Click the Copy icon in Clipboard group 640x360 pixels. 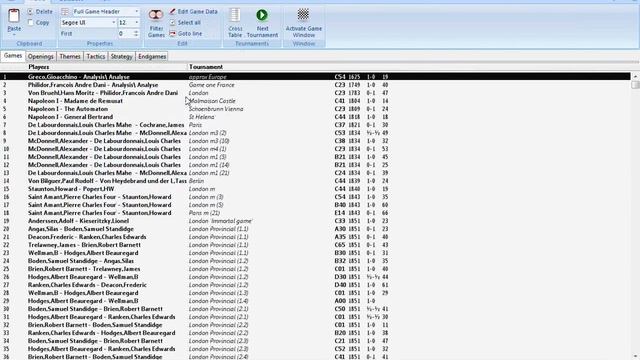pos(30,22)
